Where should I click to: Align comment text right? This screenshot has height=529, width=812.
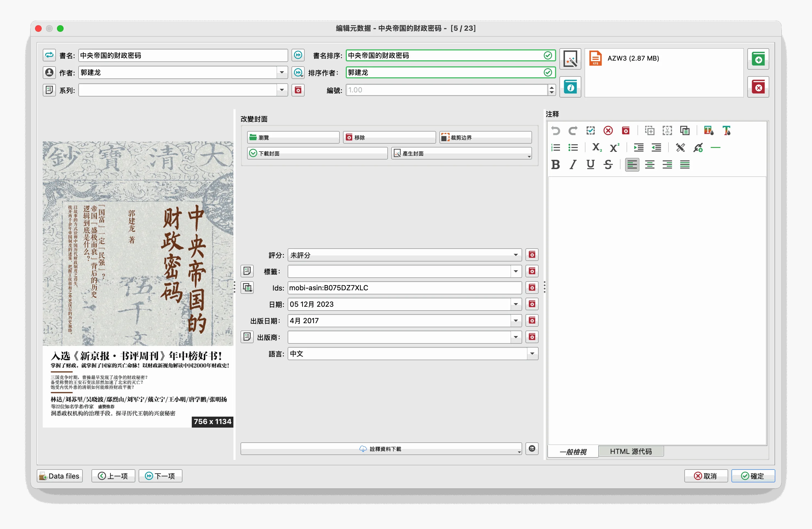coord(667,165)
